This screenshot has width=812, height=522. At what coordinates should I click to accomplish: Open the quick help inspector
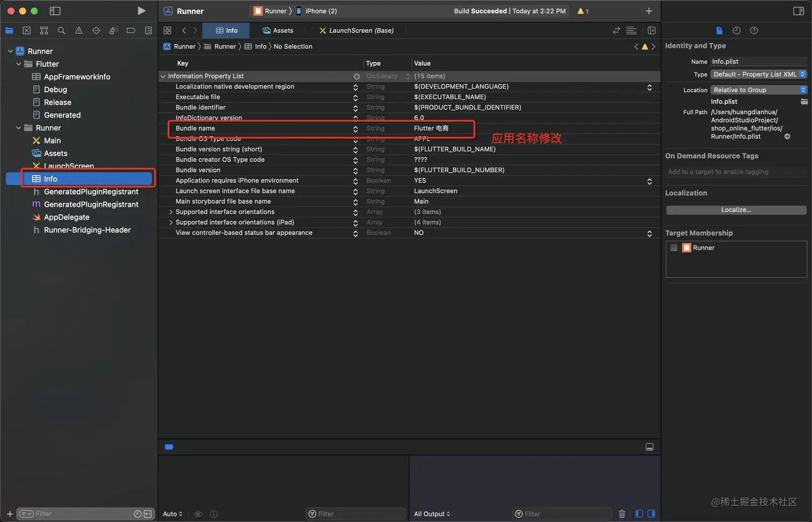tap(754, 31)
